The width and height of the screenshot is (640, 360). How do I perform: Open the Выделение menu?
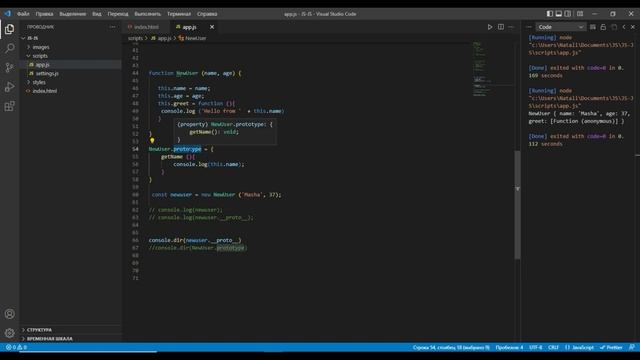(73, 14)
